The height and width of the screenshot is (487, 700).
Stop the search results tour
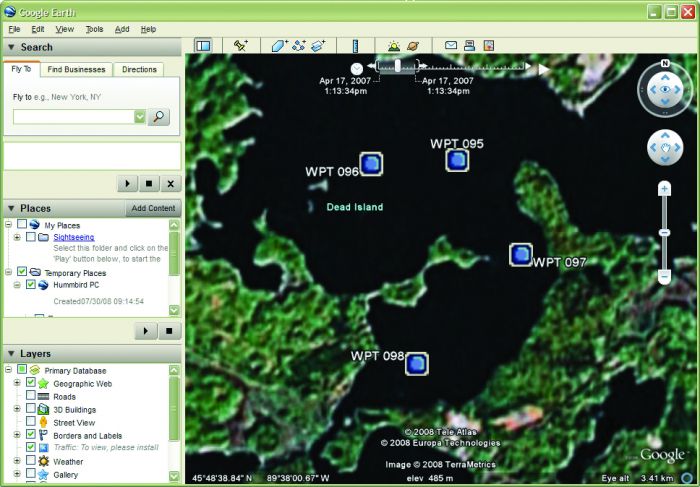pyautogui.click(x=149, y=183)
